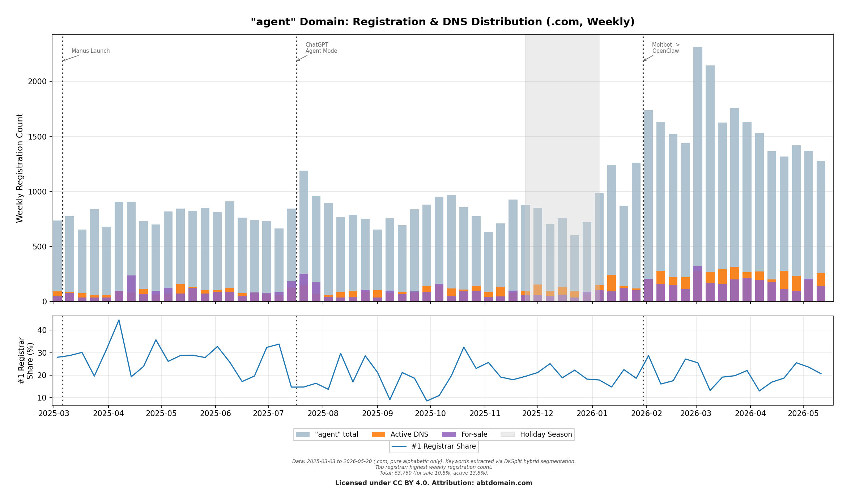Click the y-axis tick label '1500'
868x488 pixels.
[37, 137]
